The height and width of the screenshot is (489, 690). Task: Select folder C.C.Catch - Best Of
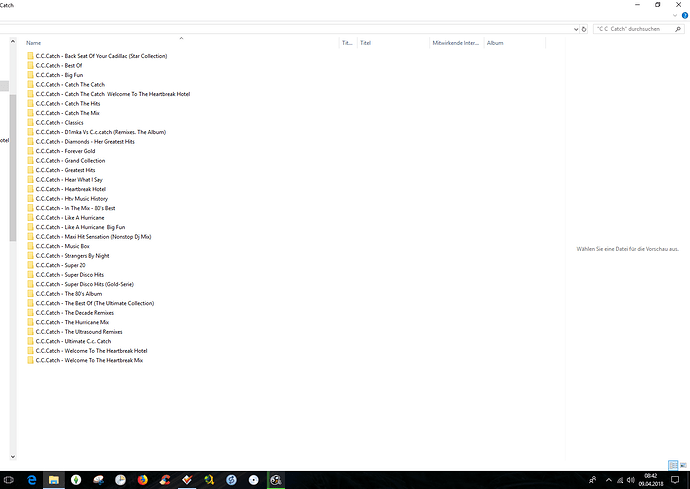[x=55, y=66]
